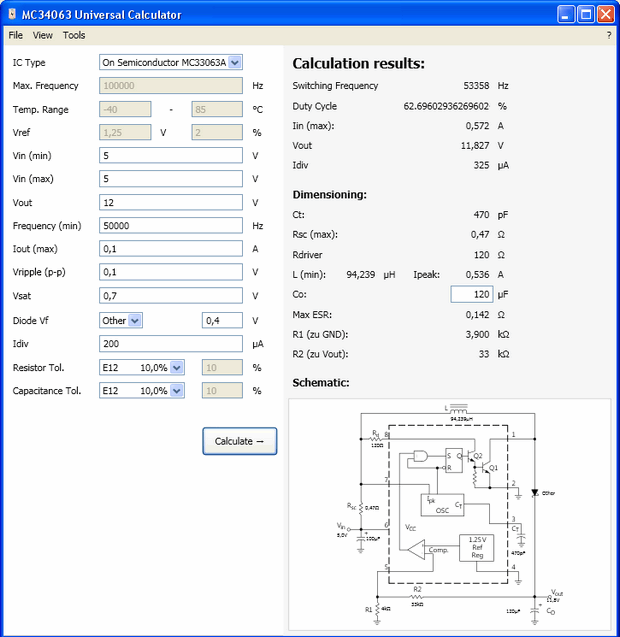
Task: Open the File menu
Action: tap(15, 35)
